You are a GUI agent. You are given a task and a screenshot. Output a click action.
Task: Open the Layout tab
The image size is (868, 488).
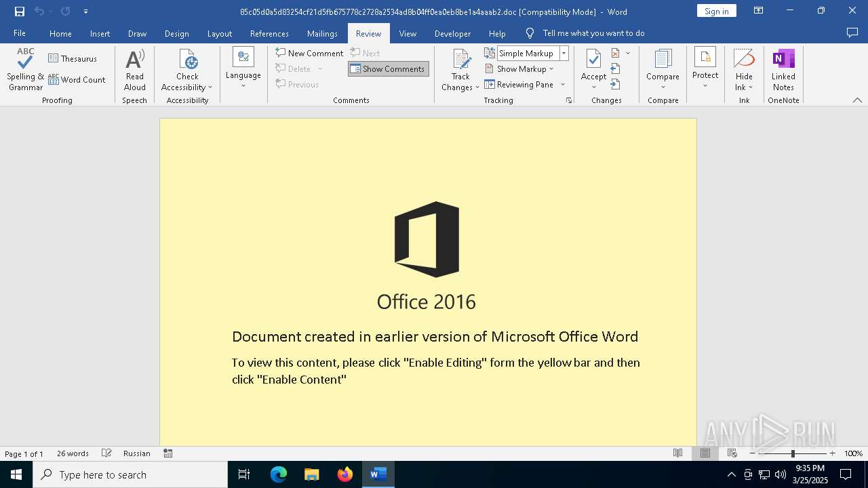[x=219, y=33]
